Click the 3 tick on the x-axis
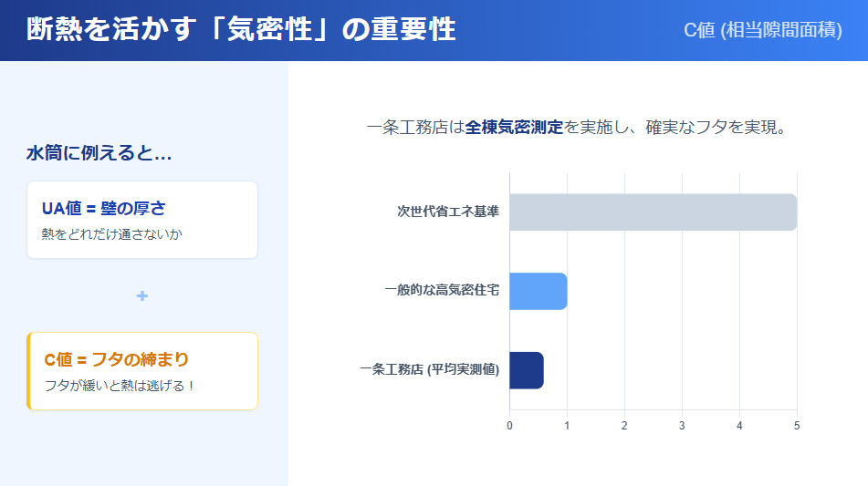Image resolution: width=868 pixels, height=486 pixels. pyautogui.click(x=682, y=426)
